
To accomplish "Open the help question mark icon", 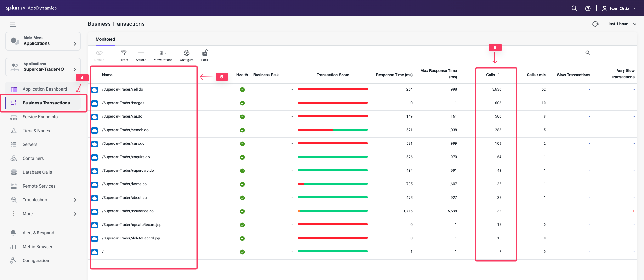I will [588, 8].
